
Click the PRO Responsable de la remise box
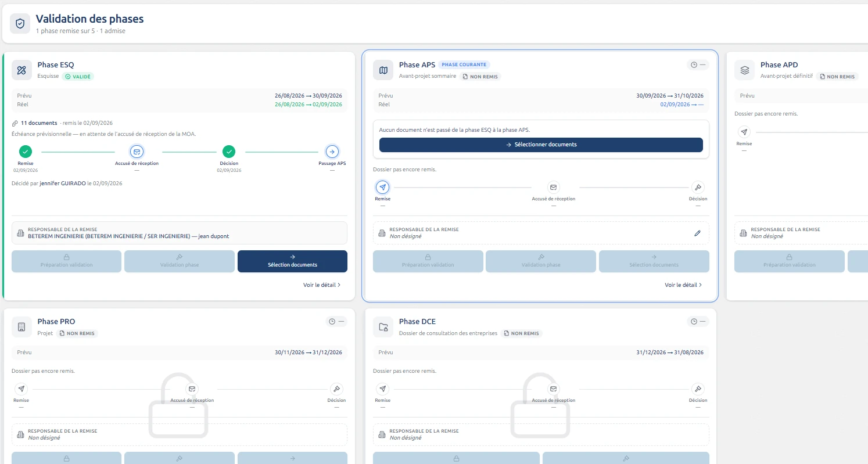pyautogui.click(x=180, y=434)
